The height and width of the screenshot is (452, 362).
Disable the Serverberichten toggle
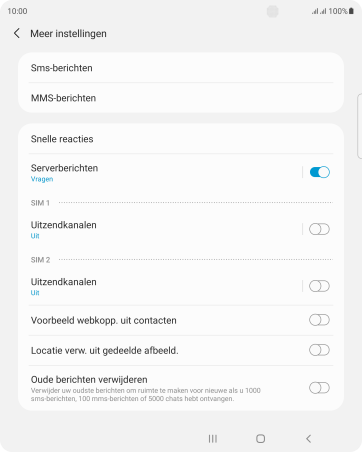[319, 172]
